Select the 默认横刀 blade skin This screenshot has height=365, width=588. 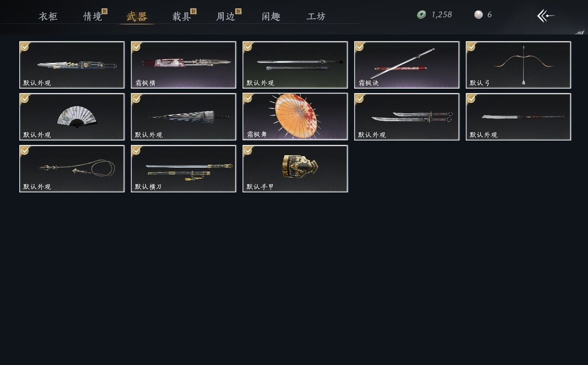click(183, 168)
